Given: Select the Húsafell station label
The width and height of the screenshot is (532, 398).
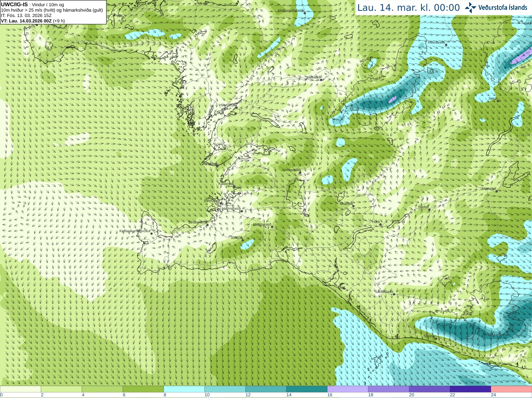Looking at the screenshot, I should (x=314, y=77).
